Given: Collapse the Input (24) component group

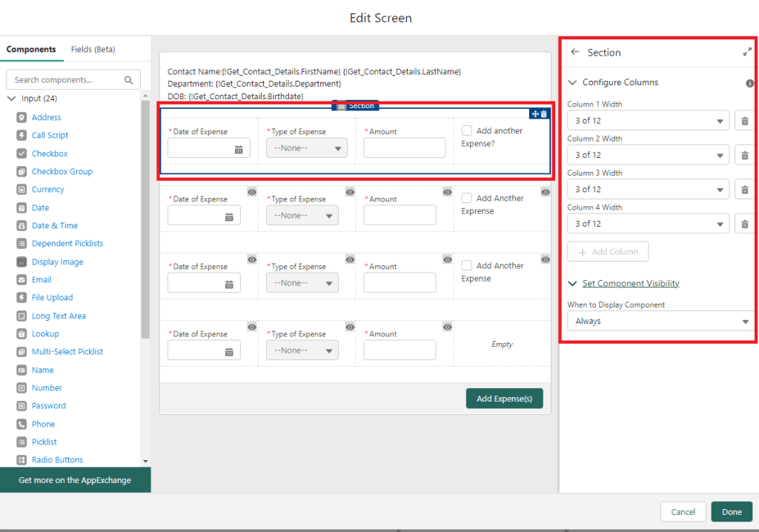Looking at the screenshot, I should pyautogui.click(x=12, y=99).
